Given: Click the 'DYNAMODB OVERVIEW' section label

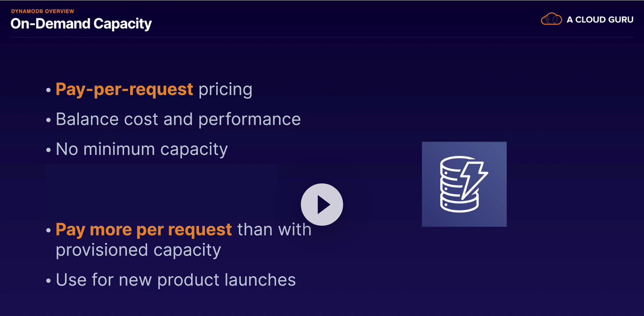Looking at the screenshot, I should click(43, 11).
